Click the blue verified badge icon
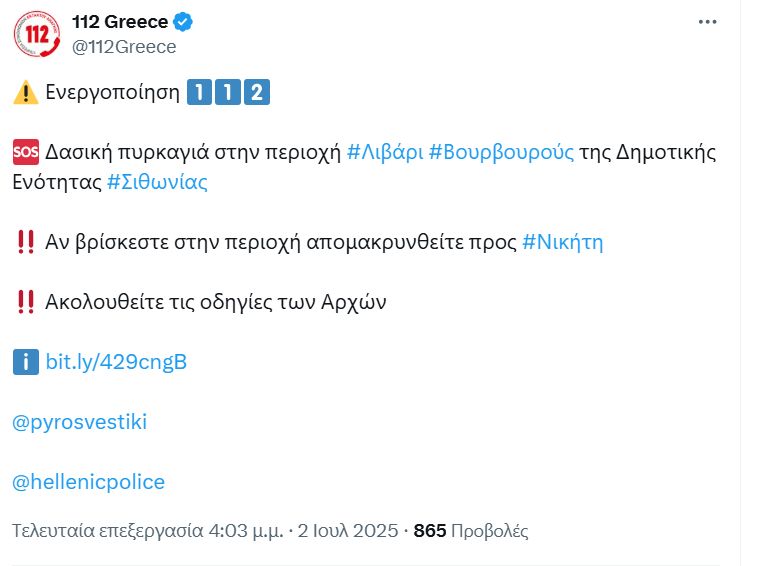Viewport: 766px width, 566px height. tap(183, 22)
